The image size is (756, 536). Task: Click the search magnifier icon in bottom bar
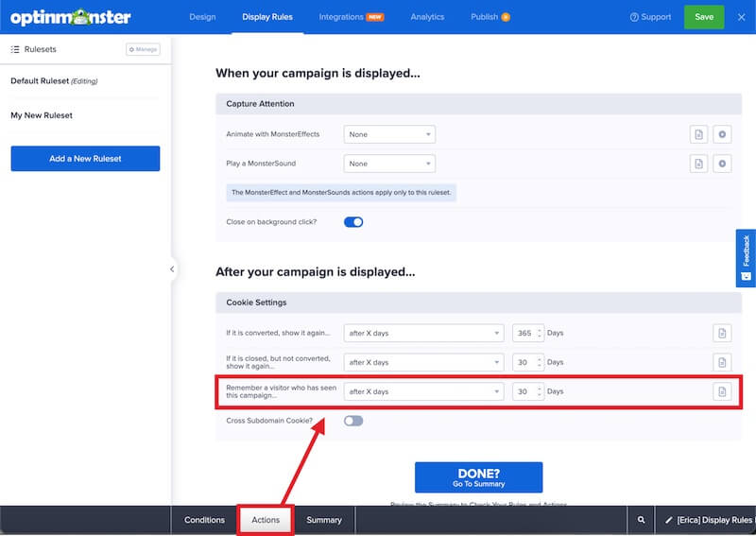[x=641, y=520]
